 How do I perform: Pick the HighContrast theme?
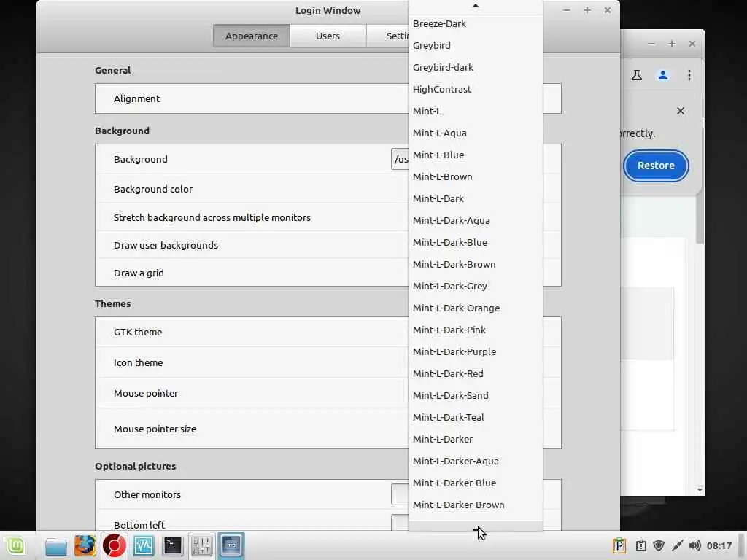tap(476, 90)
